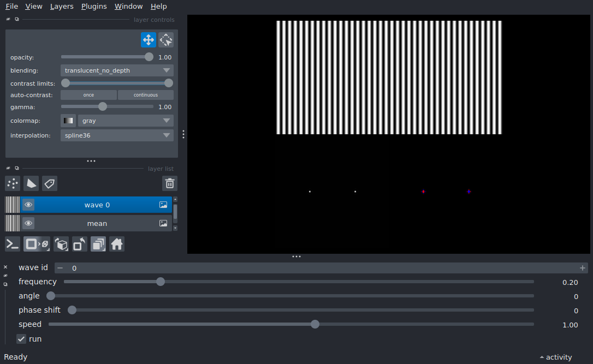593x364 pixels.
Task: Select the pan/zoom mode button
Action: [149, 40]
